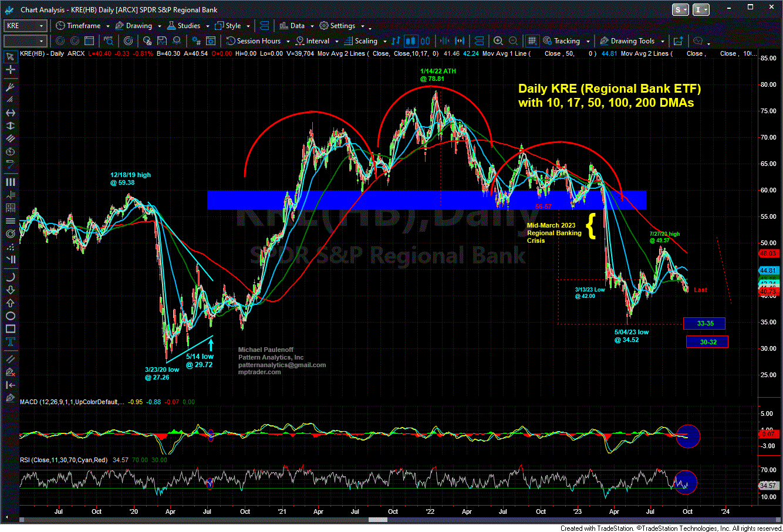The image size is (783, 532).
Task: Toggle OHLC bar chart type button
Action: [395, 41]
